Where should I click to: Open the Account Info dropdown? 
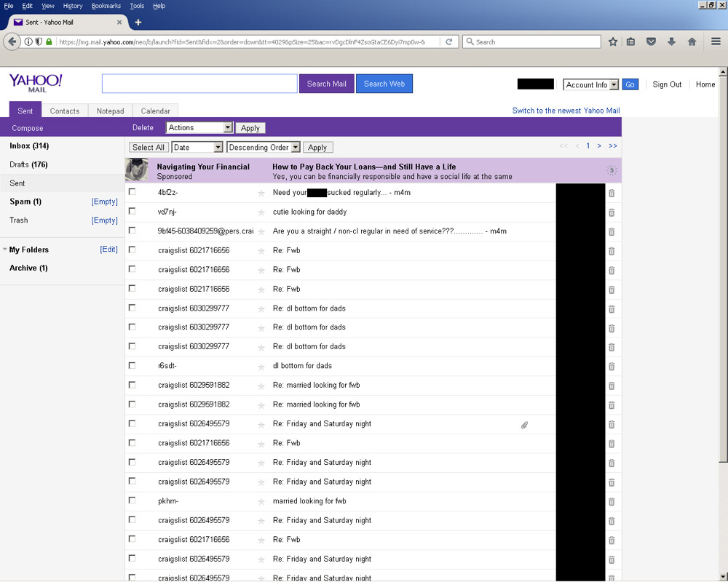[x=590, y=84]
